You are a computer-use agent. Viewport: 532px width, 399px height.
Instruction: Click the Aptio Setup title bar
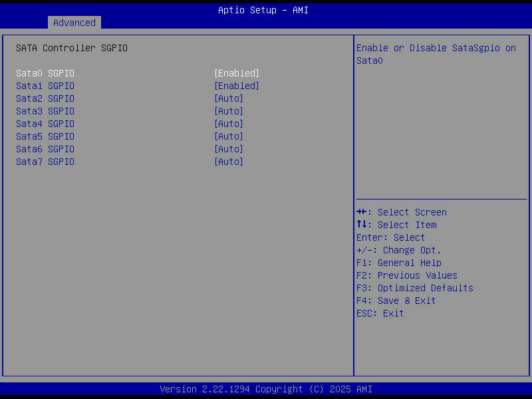263,10
